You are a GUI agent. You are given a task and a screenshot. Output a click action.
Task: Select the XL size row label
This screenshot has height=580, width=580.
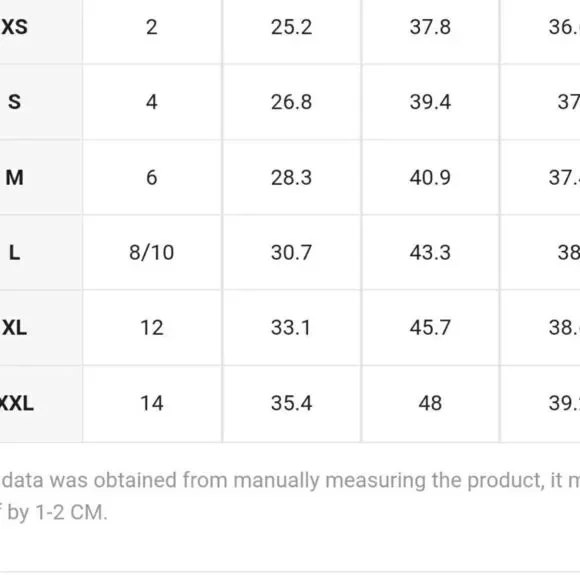coord(14,327)
